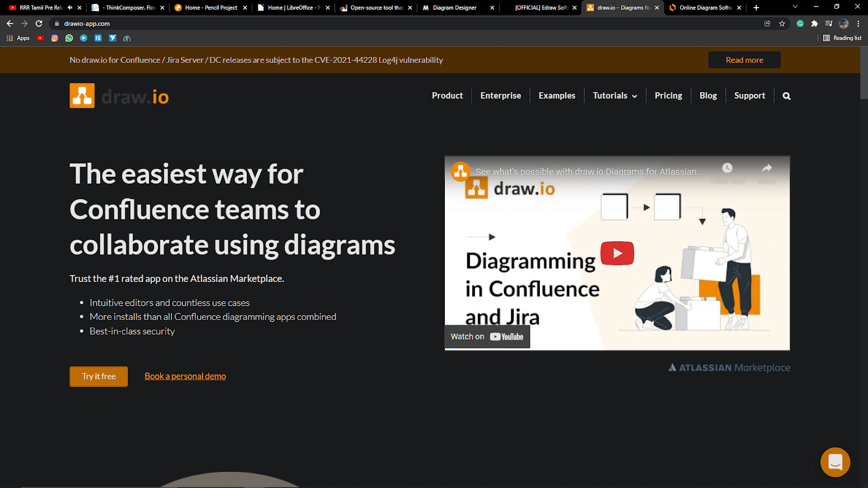868x488 pixels.
Task: Open the Support nav item
Action: 750,95
